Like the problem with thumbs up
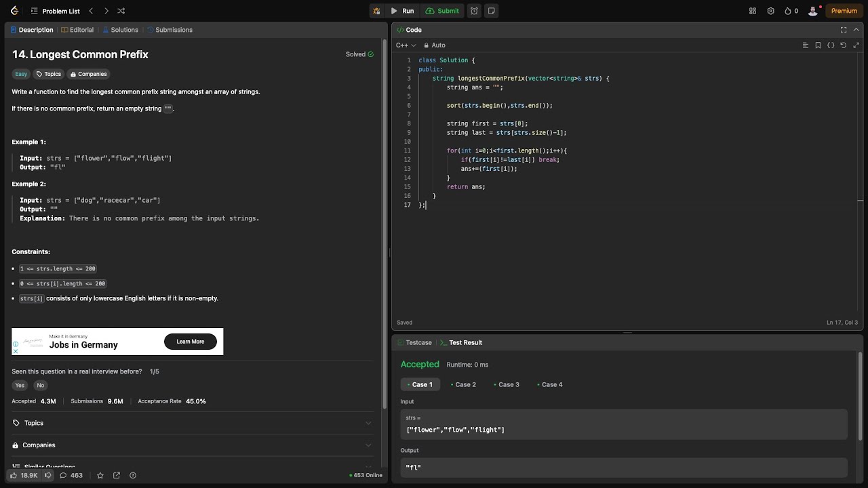Image resolution: width=868 pixels, height=488 pixels. [x=24, y=475]
